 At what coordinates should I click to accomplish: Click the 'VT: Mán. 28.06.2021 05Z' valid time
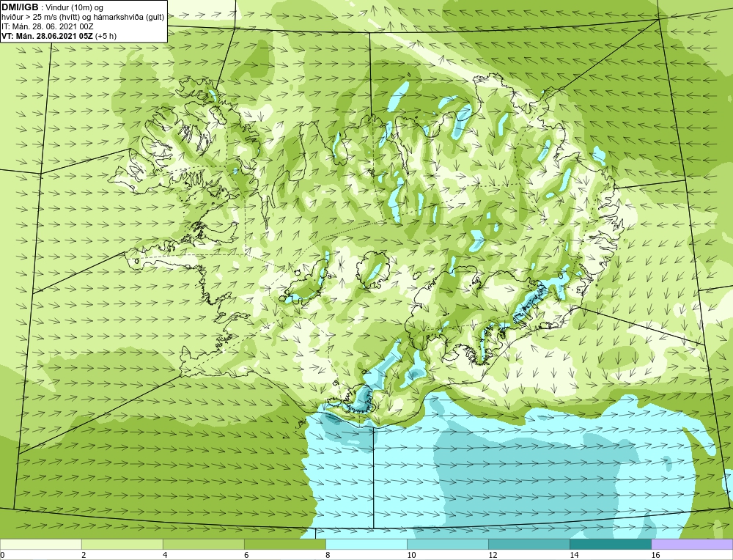click(x=48, y=36)
